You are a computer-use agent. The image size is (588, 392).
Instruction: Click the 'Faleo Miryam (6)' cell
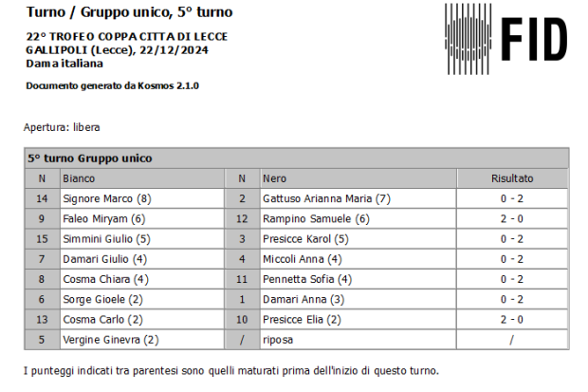click(103, 218)
